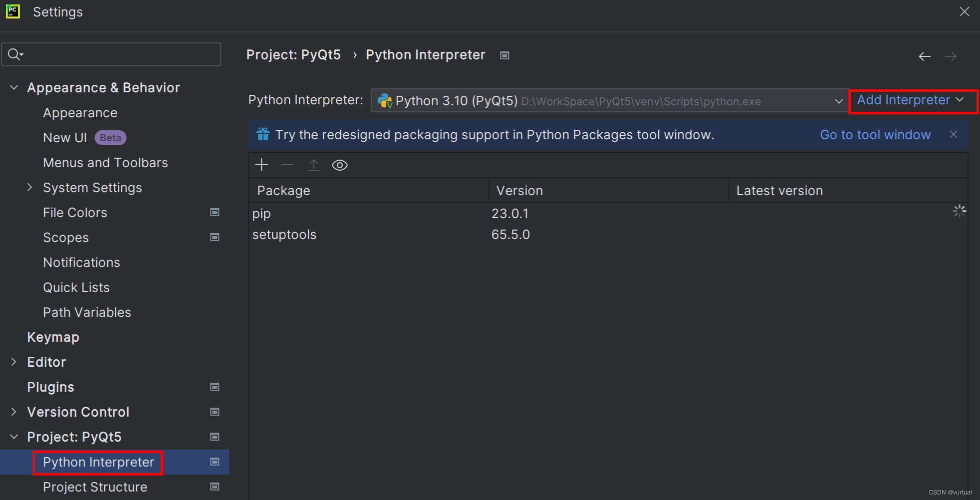Select Path Variables
Screen dimensions: 980x500
point(87,312)
